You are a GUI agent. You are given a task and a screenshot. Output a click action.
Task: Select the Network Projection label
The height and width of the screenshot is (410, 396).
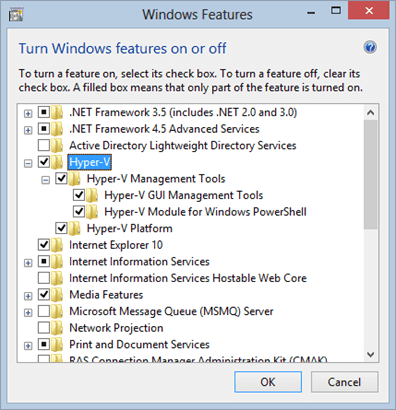116,328
